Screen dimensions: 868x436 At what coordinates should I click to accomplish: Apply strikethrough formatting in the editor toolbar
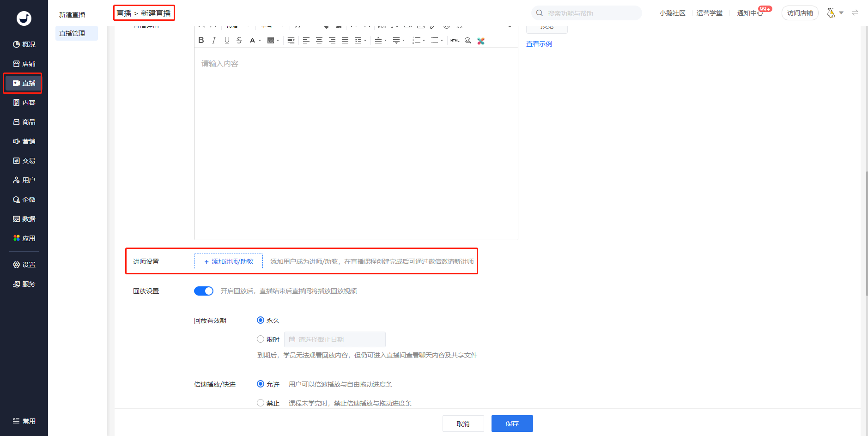click(239, 41)
